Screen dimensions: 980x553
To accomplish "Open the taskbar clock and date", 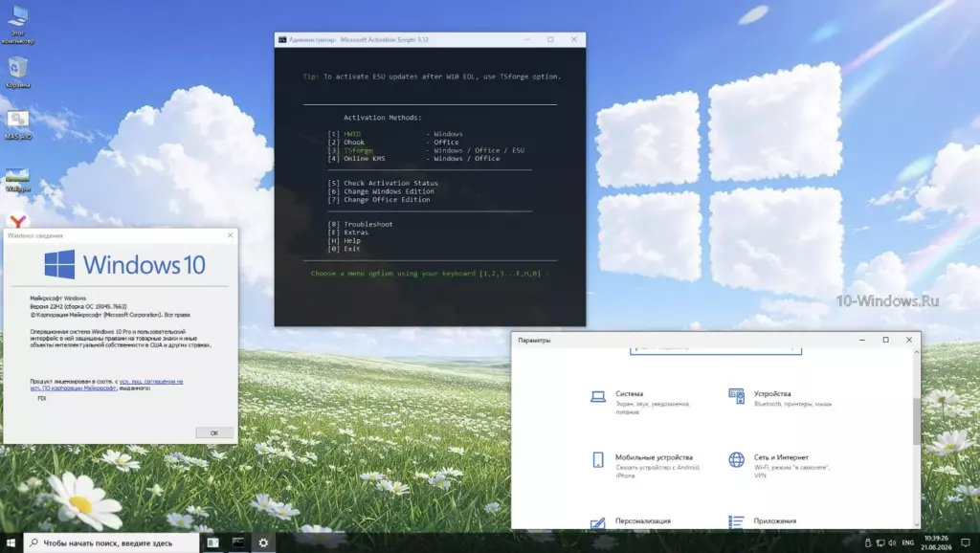I will (936, 542).
